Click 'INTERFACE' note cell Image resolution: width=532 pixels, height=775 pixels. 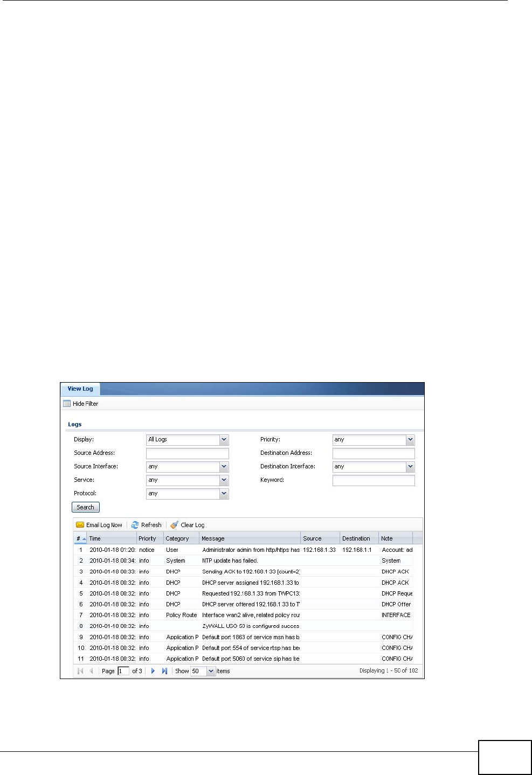click(396, 615)
